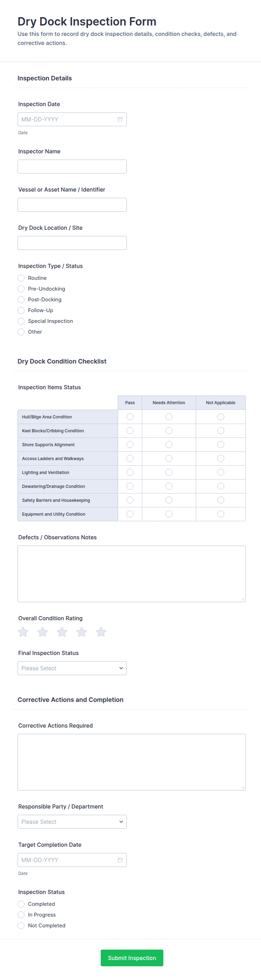Give a five-star Overall Condition Rating

click(100, 632)
